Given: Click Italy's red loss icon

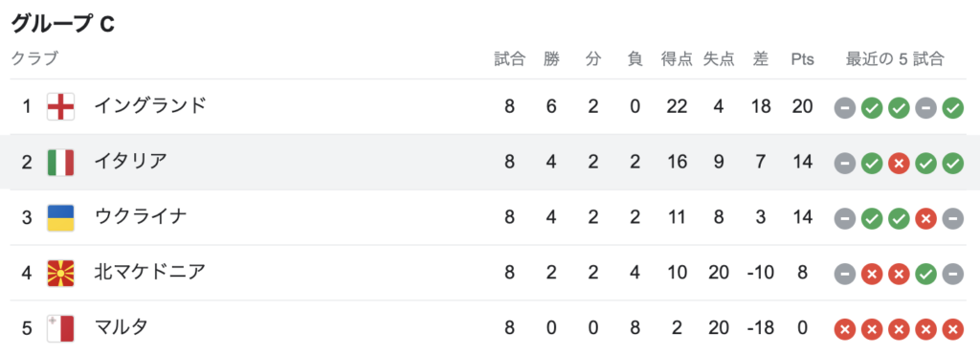Looking at the screenshot, I should 898,164.
